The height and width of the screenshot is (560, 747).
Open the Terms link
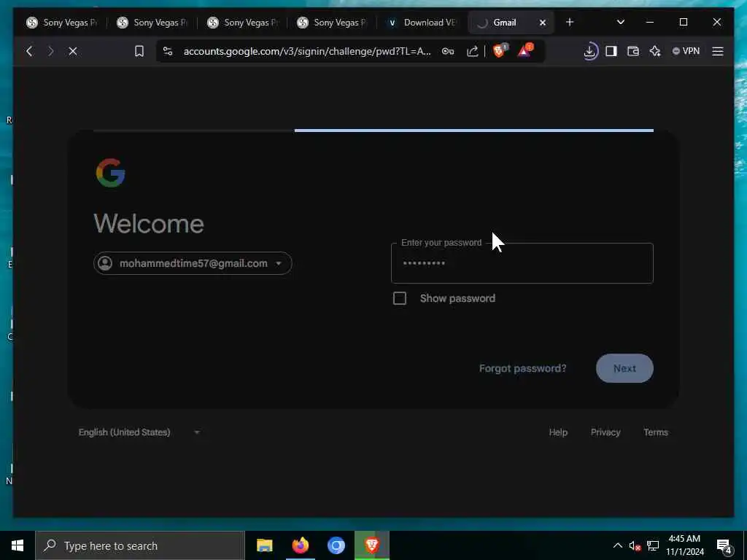tap(656, 432)
